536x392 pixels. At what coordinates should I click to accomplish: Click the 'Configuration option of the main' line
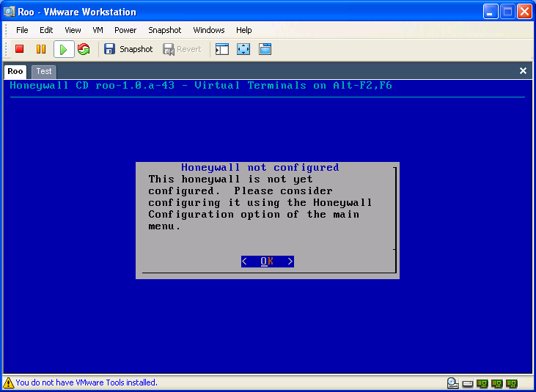tap(254, 215)
